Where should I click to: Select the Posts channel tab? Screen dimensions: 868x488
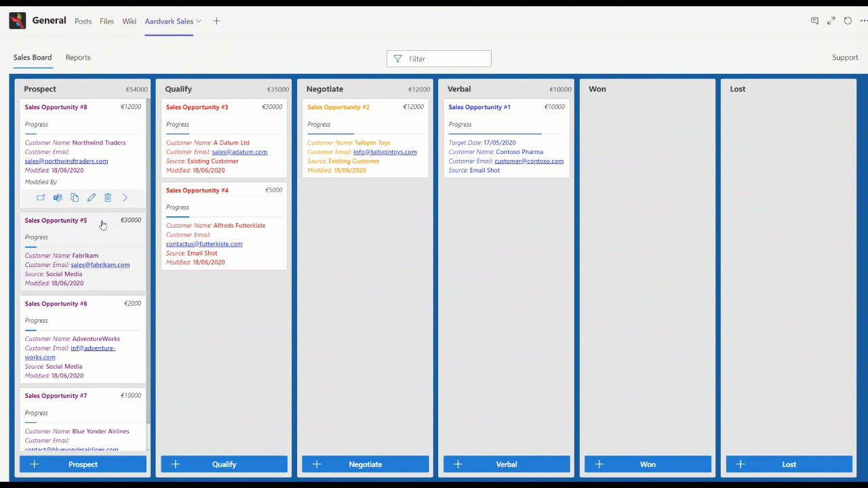pyautogui.click(x=83, y=21)
